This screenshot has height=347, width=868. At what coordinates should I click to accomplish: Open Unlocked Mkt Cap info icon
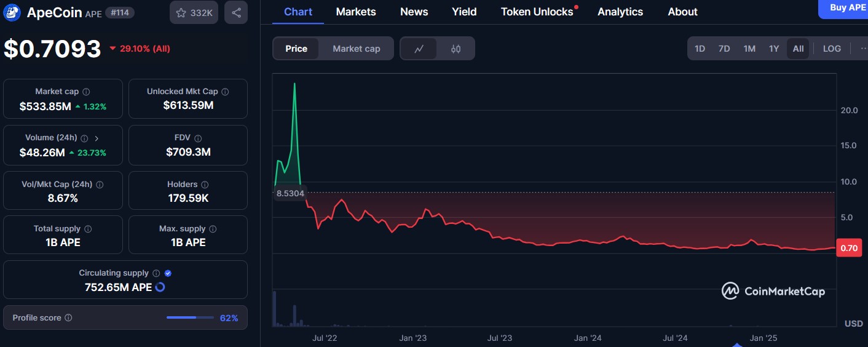(225, 92)
